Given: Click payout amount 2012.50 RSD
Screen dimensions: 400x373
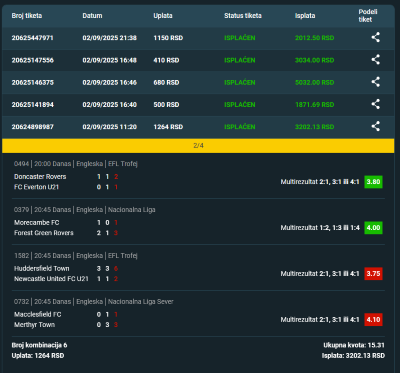Looking at the screenshot, I should coord(314,38).
